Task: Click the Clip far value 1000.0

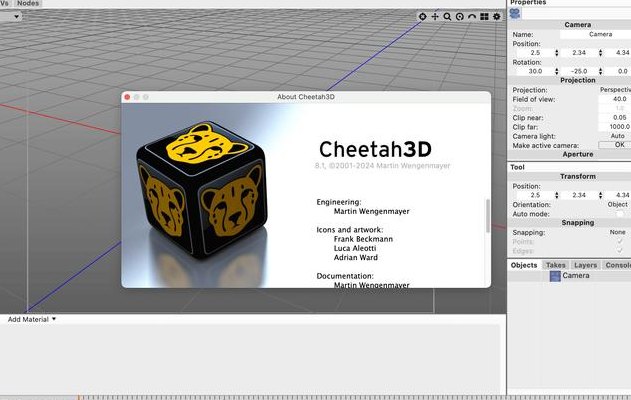Action: (x=615, y=127)
